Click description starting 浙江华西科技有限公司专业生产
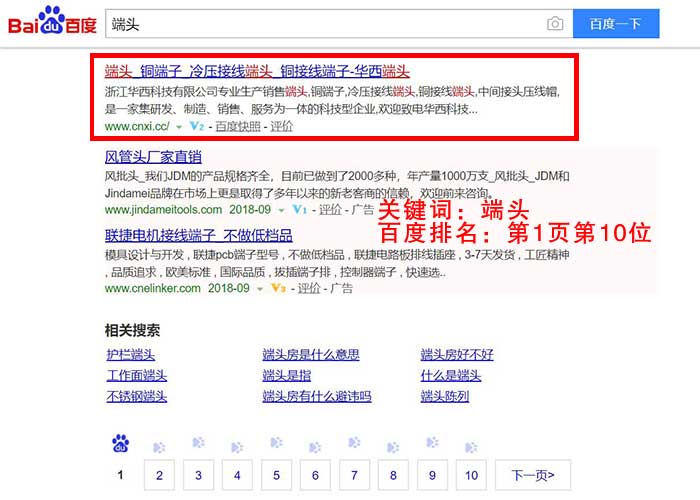700x500 pixels. [x=332, y=100]
